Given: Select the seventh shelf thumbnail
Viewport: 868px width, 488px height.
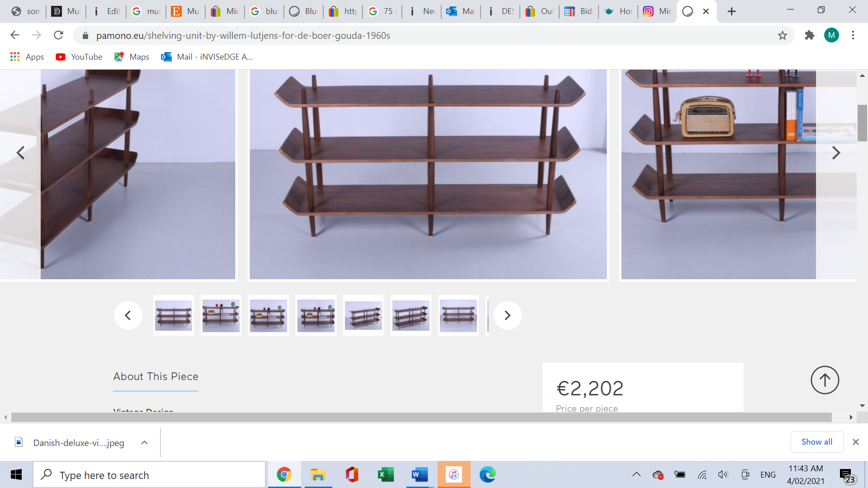Looking at the screenshot, I should (458, 315).
